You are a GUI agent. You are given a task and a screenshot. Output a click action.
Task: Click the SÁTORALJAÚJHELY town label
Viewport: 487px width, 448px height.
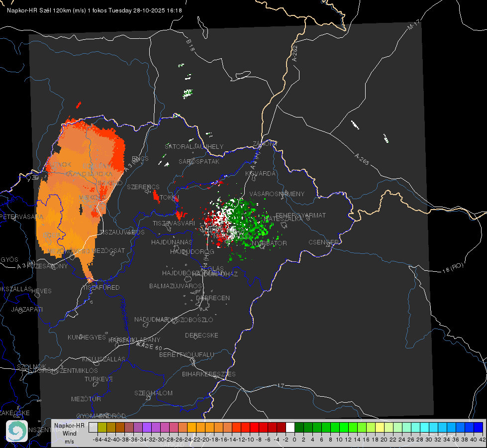[x=194, y=146]
